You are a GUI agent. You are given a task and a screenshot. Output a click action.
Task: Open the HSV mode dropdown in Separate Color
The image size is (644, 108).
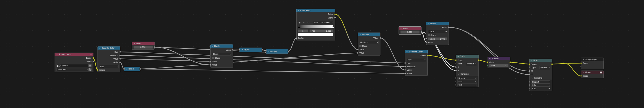coord(109,66)
